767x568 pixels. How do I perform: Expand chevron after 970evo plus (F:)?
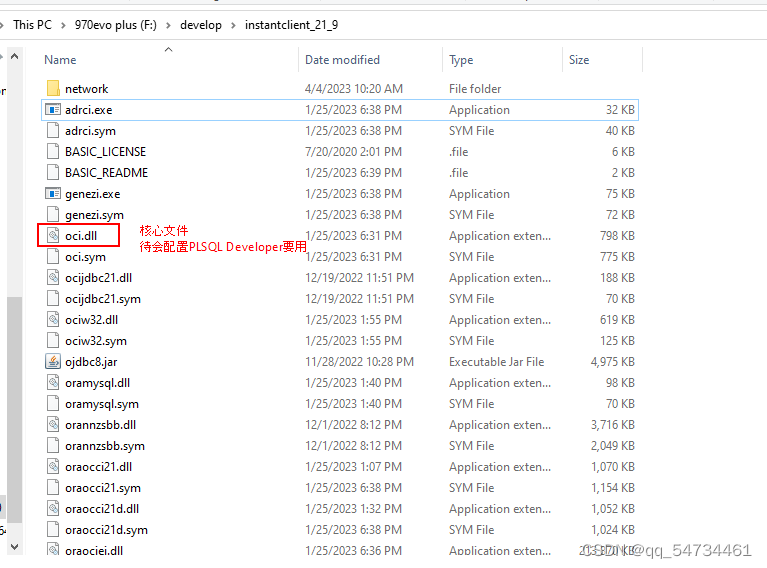(x=168, y=25)
